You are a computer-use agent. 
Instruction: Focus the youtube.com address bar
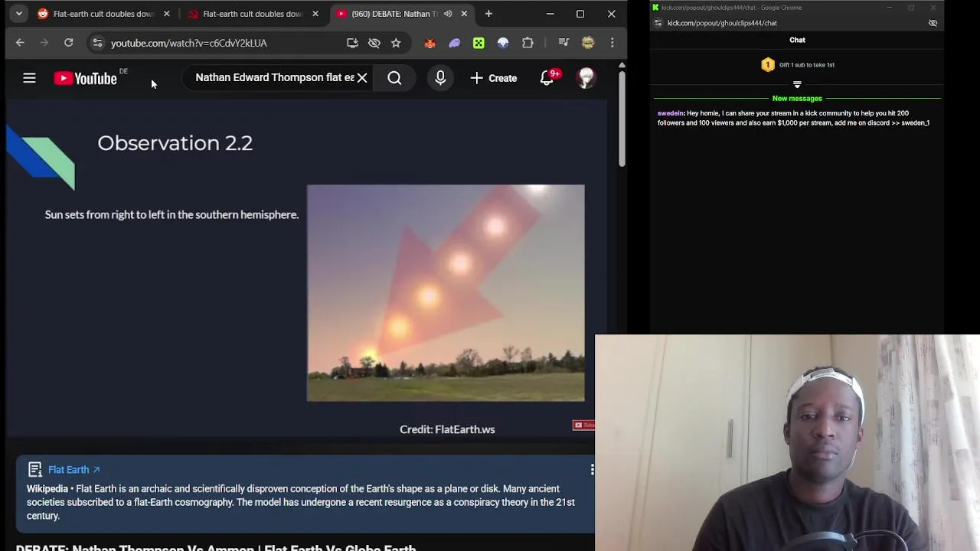click(x=188, y=43)
